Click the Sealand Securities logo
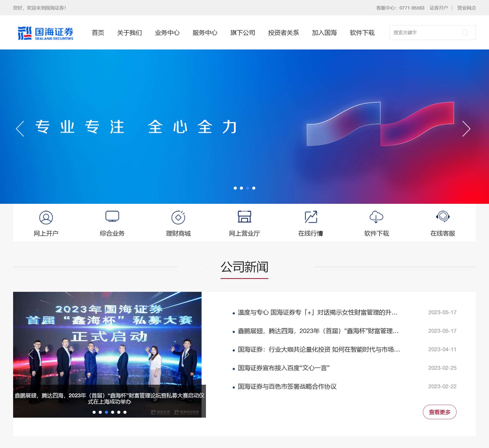489x448 pixels. click(x=46, y=33)
